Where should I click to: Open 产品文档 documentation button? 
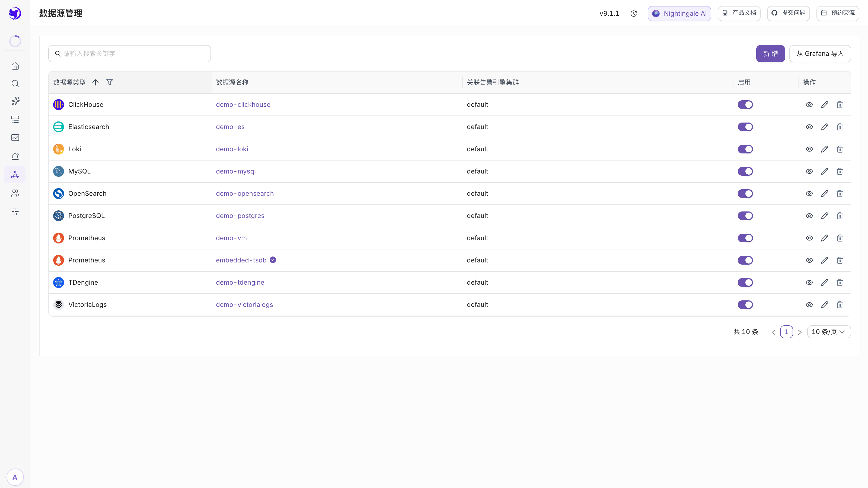click(x=739, y=13)
